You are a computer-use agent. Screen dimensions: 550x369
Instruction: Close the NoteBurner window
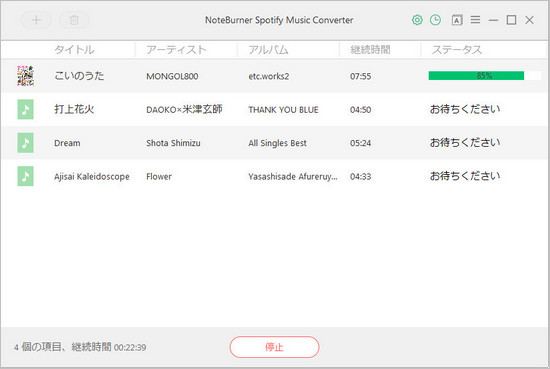pyautogui.click(x=529, y=20)
